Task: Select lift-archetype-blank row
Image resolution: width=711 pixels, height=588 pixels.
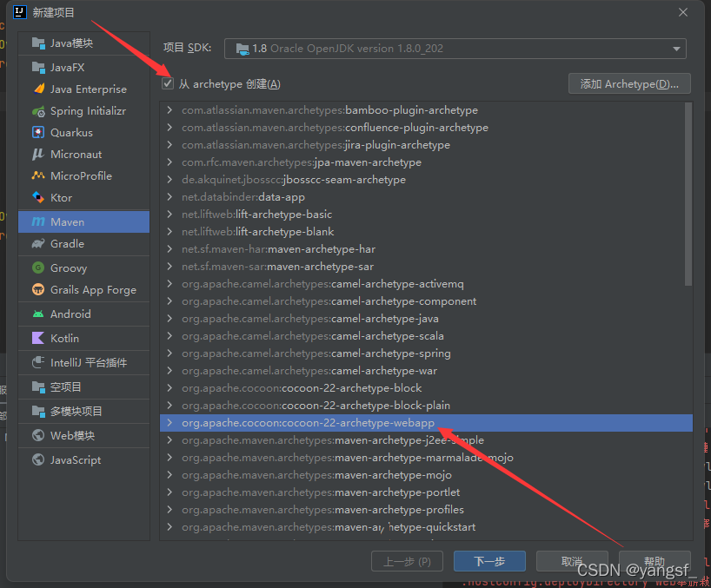Action: click(x=426, y=232)
